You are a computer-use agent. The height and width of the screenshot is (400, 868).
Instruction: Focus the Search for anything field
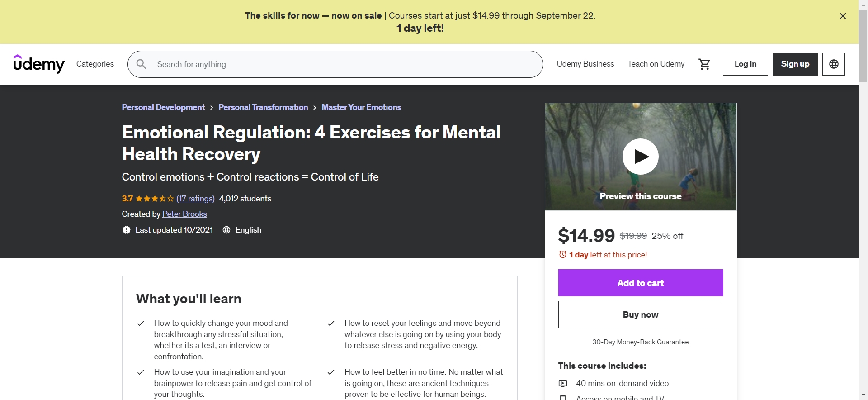(x=344, y=64)
